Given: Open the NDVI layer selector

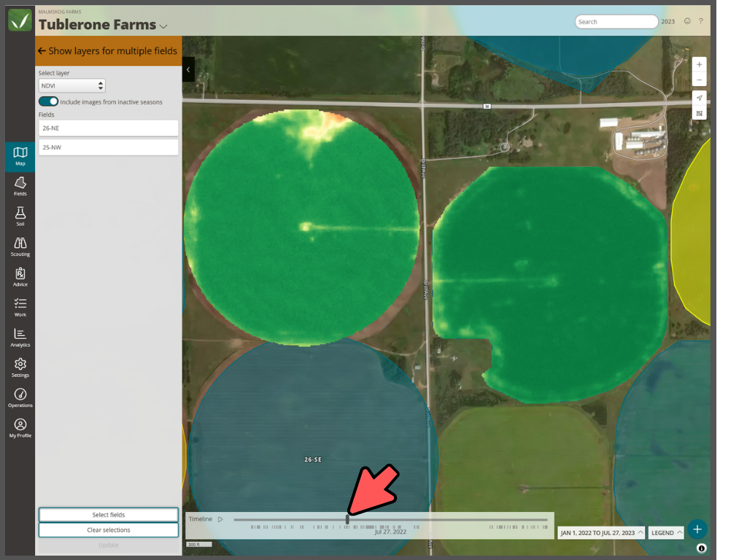Looking at the screenshot, I should pos(71,85).
